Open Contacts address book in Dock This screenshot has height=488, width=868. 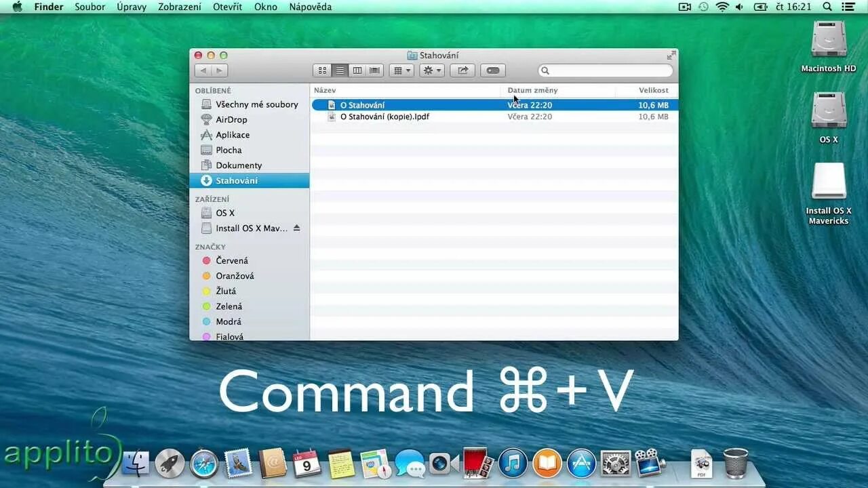pos(273,464)
